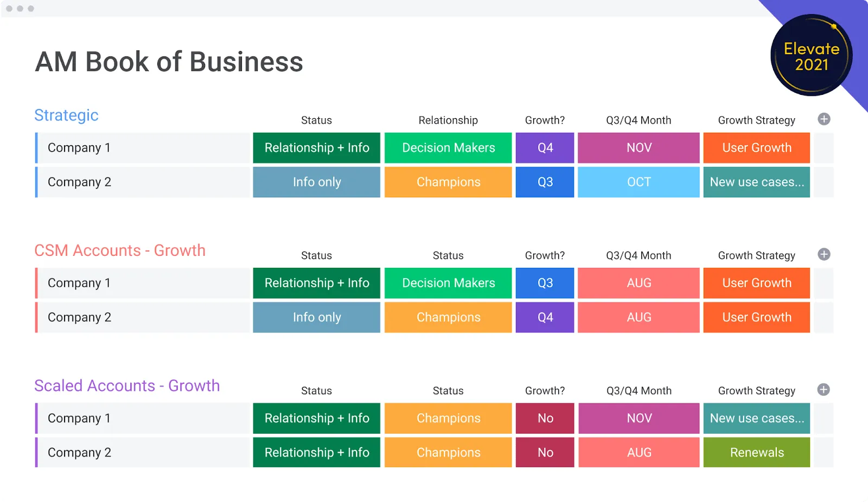Select Strategic Company 1 Q4 cell
The height and width of the screenshot is (502, 868).
point(545,148)
